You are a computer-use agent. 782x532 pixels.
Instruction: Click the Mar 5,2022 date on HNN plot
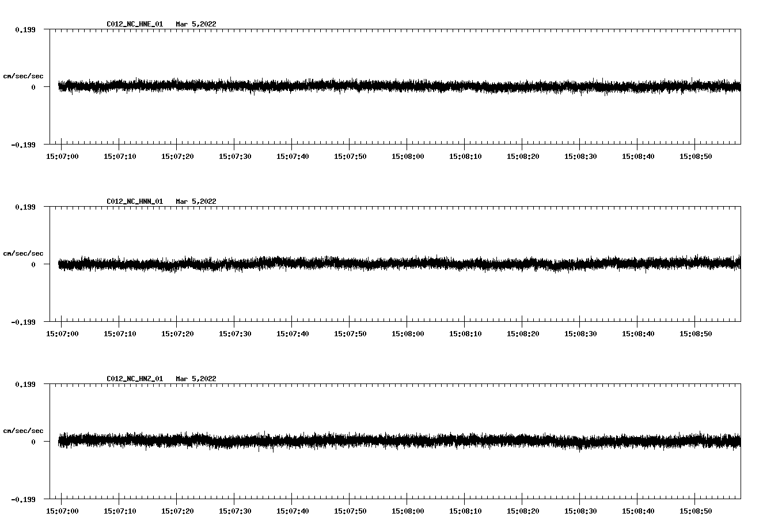(x=196, y=202)
